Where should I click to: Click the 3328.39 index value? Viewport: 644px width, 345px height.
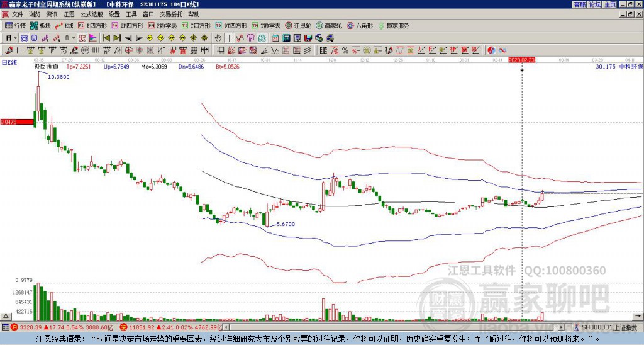click(x=30, y=328)
